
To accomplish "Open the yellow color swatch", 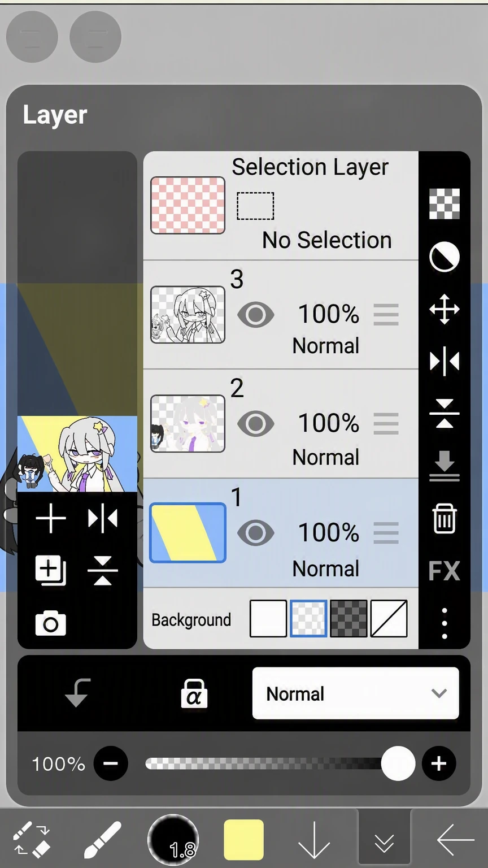I will click(244, 840).
